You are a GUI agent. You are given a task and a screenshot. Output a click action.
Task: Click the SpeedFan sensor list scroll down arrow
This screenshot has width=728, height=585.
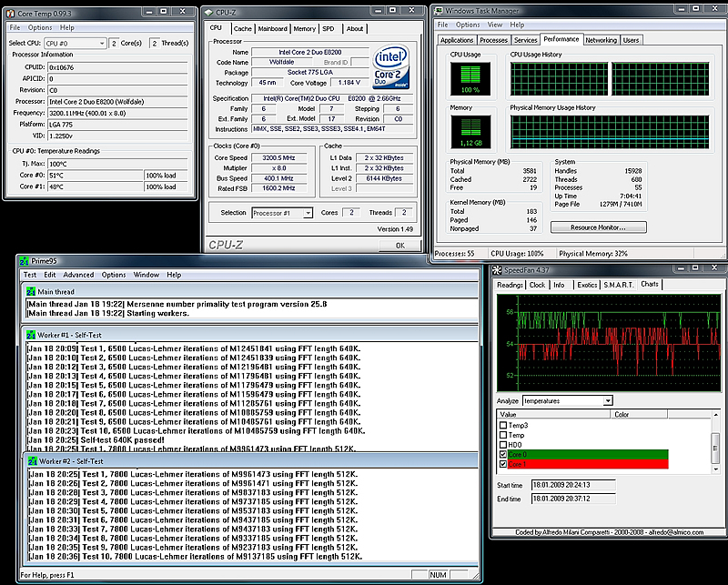(715, 469)
